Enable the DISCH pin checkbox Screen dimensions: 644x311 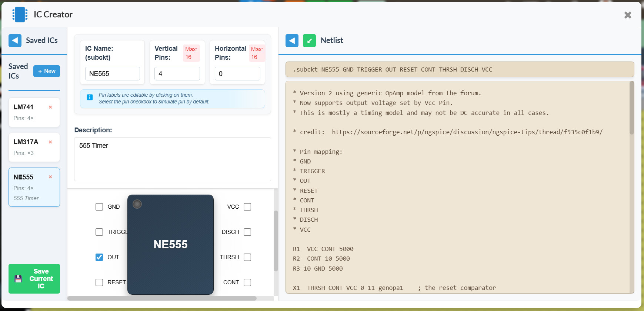tap(247, 232)
